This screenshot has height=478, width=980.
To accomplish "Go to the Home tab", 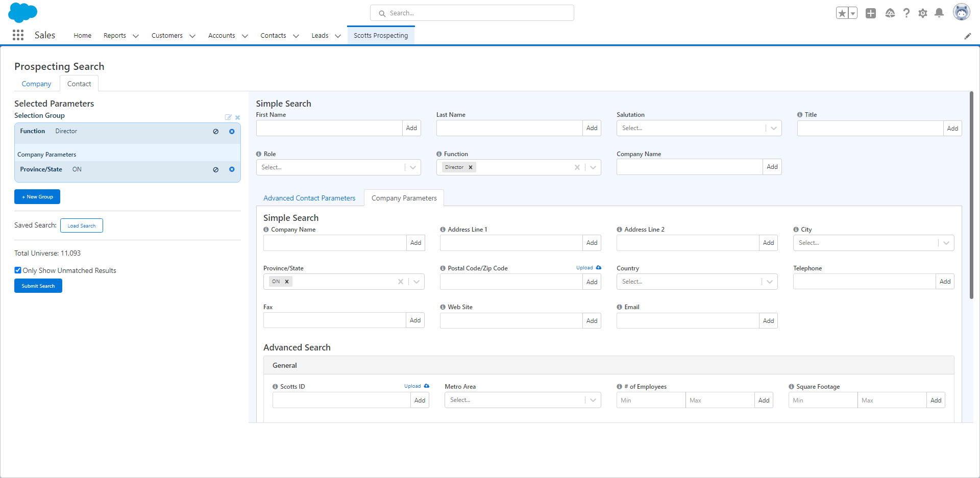I will pos(82,36).
